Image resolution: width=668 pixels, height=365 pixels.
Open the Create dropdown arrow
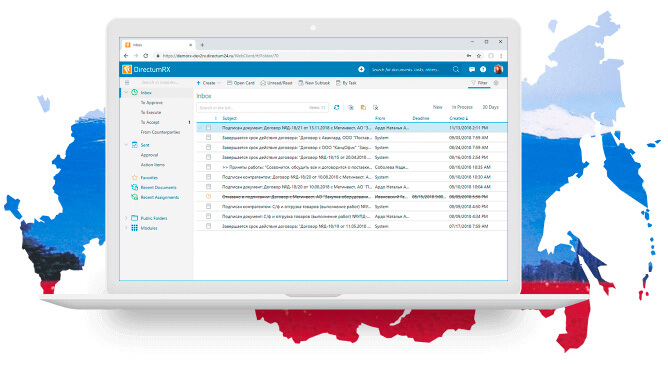tap(219, 83)
